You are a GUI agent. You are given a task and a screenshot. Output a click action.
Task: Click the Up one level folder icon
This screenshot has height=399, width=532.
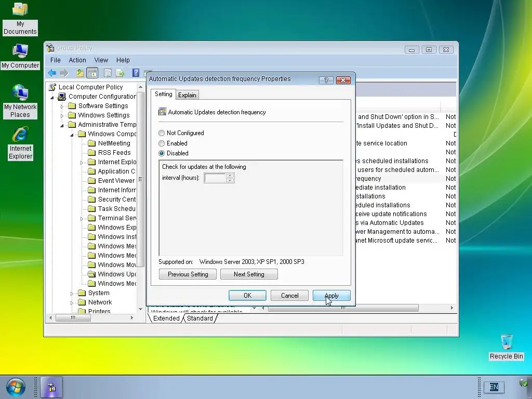[80, 73]
